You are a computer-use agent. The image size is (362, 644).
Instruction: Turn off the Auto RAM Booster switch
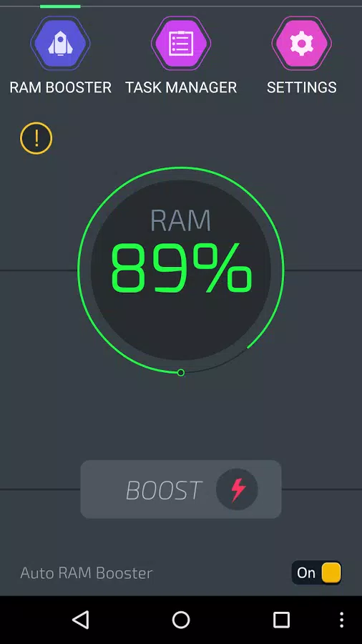pos(316,572)
